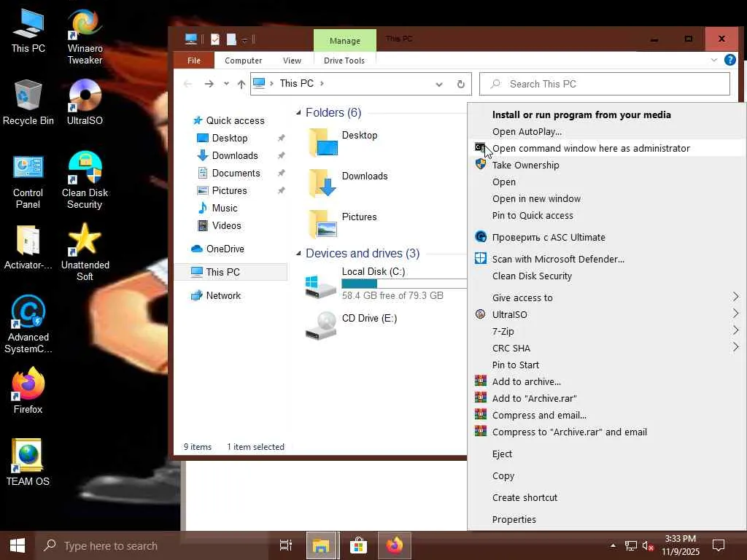747x560 pixels.
Task: Select Open AutoPlay... menu entry
Action: click(606, 131)
